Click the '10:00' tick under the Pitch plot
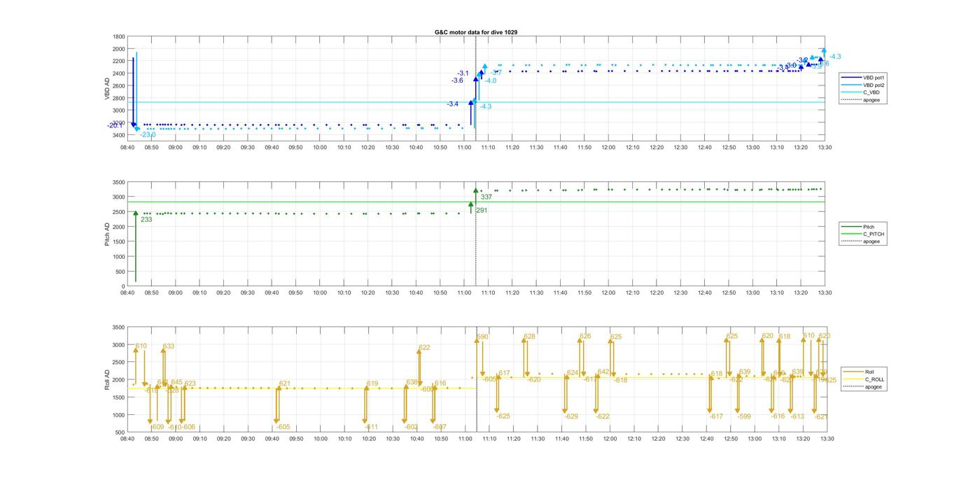 click(x=320, y=293)
